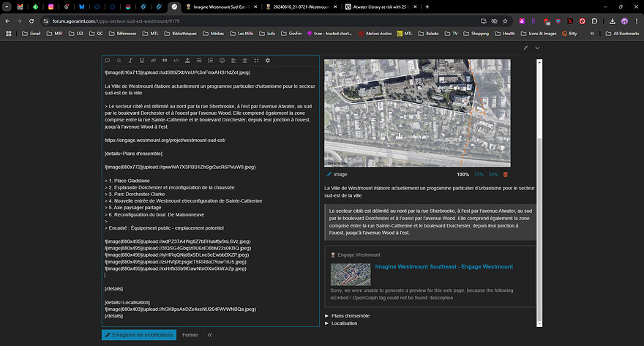Open the Médias bookmarks folder
644x346 pixels.
coord(213,34)
